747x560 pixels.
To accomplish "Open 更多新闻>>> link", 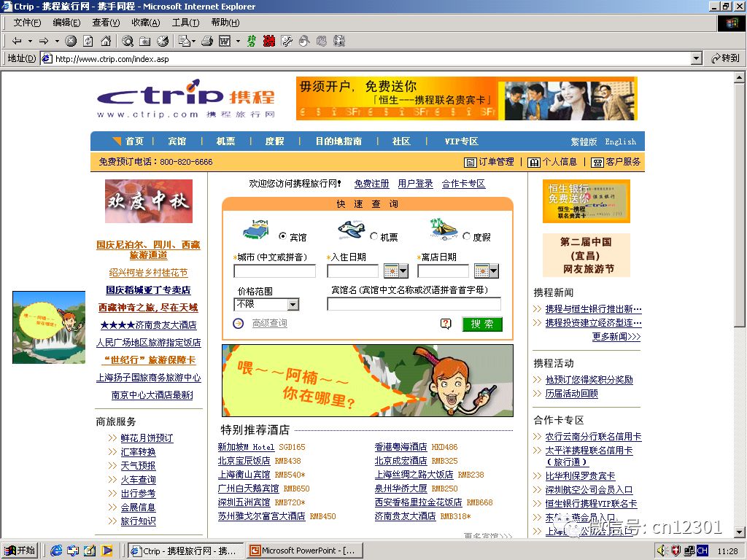I will (x=616, y=337).
